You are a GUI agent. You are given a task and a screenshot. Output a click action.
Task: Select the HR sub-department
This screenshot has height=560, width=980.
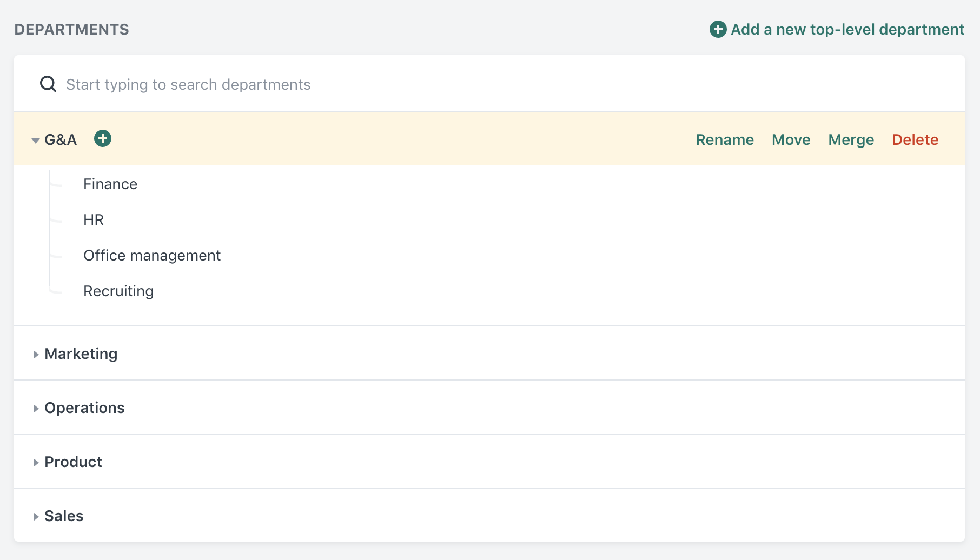point(93,219)
